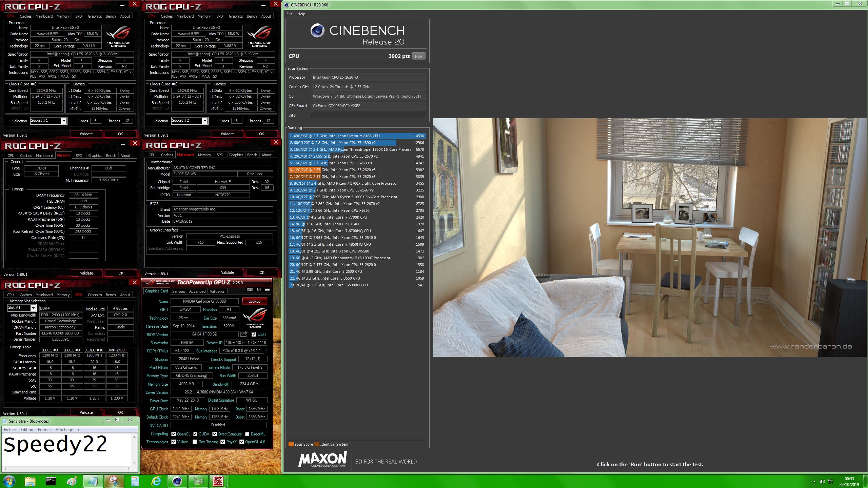The image size is (868, 488).
Task: Select ranking row Intel Core i7-7700K CPU
Action: click(357, 217)
